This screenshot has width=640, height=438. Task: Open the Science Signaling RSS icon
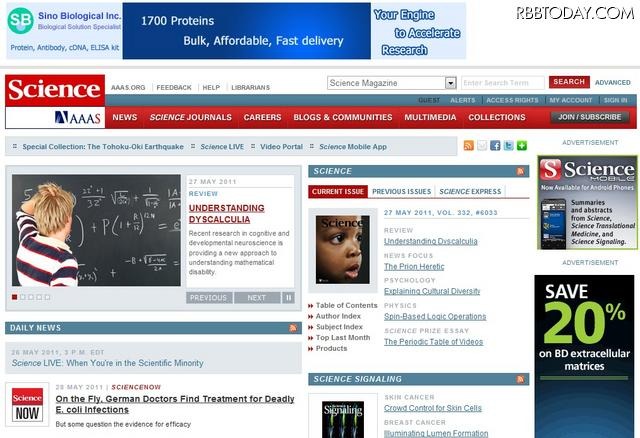(x=520, y=379)
